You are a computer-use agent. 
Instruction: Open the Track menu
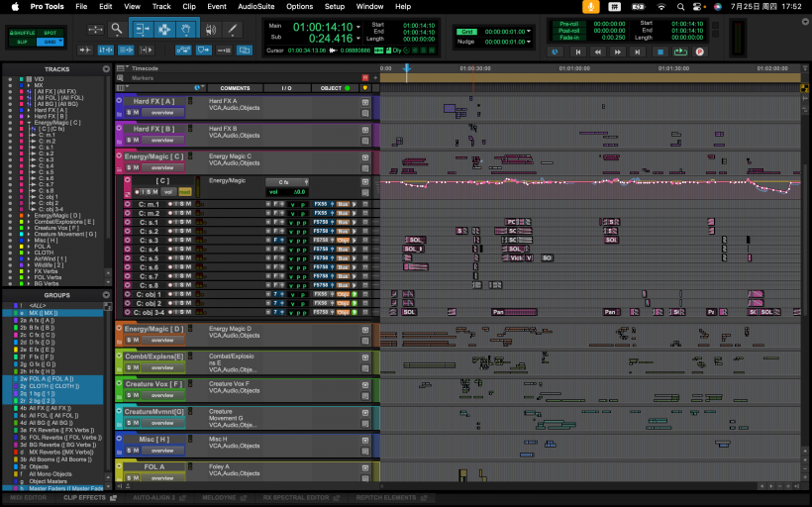coord(161,6)
